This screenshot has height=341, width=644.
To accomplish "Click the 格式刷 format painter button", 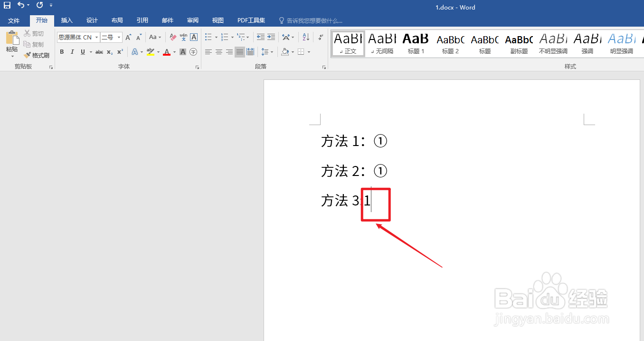I will (37, 55).
